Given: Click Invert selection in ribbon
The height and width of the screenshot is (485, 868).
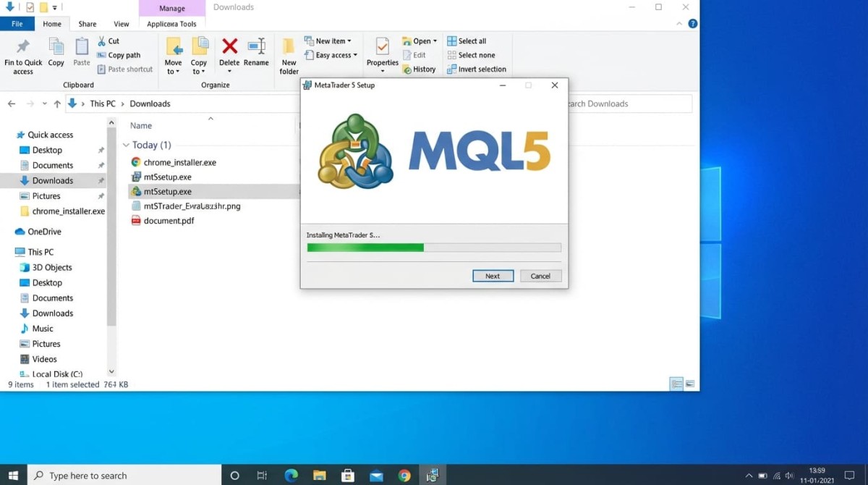Looking at the screenshot, I should 477,69.
